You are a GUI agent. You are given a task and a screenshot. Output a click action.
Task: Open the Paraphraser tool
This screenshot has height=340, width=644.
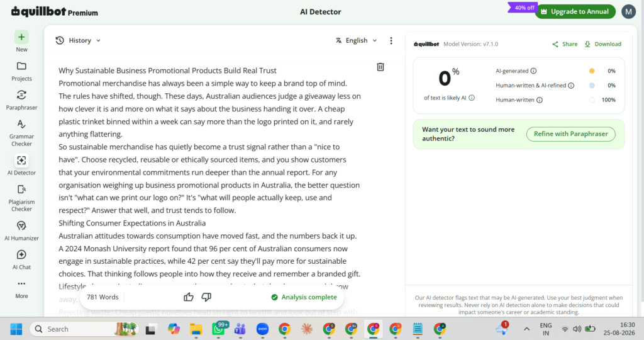coord(21,95)
